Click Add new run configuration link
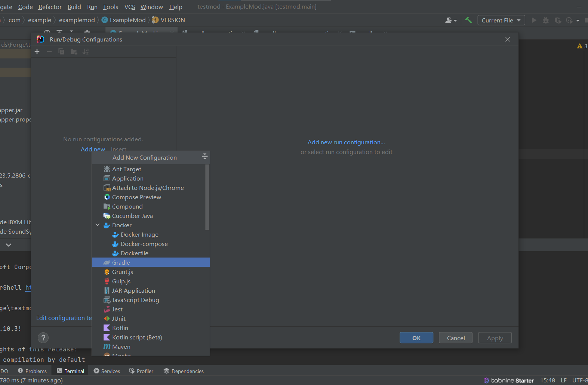 tap(346, 142)
